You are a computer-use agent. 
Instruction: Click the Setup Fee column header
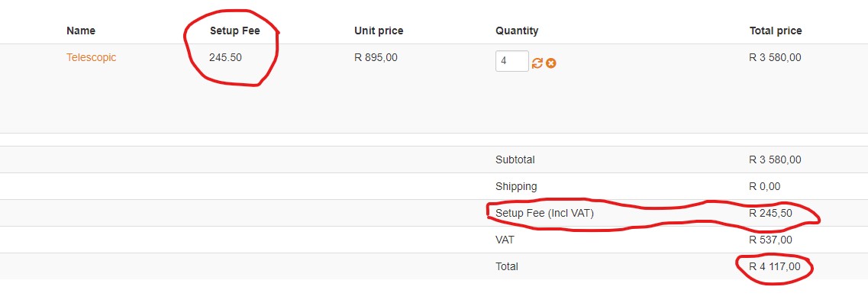[232, 31]
